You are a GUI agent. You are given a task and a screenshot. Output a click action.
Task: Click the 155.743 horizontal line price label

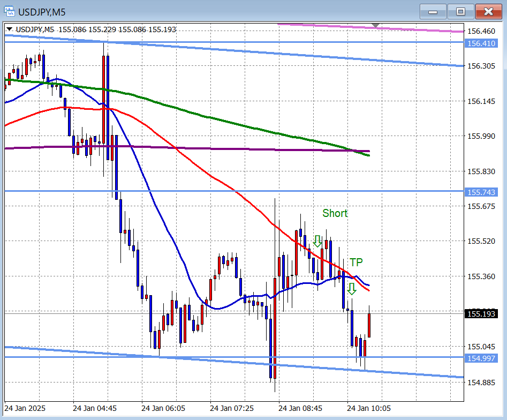point(481,192)
